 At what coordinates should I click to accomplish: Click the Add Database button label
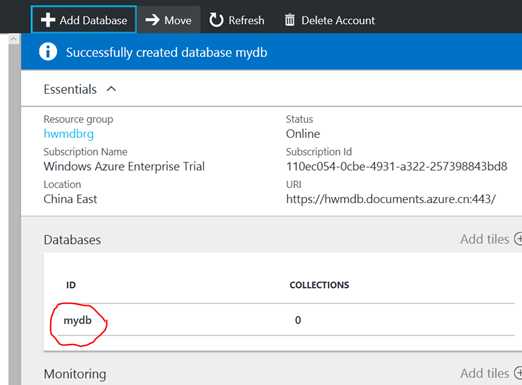click(x=93, y=20)
